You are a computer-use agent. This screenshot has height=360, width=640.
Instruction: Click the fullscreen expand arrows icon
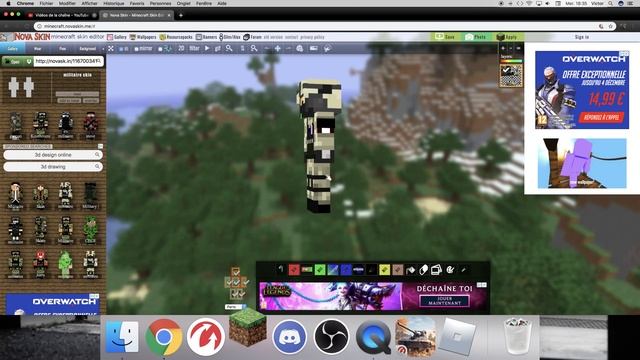[x=111, y=49]
